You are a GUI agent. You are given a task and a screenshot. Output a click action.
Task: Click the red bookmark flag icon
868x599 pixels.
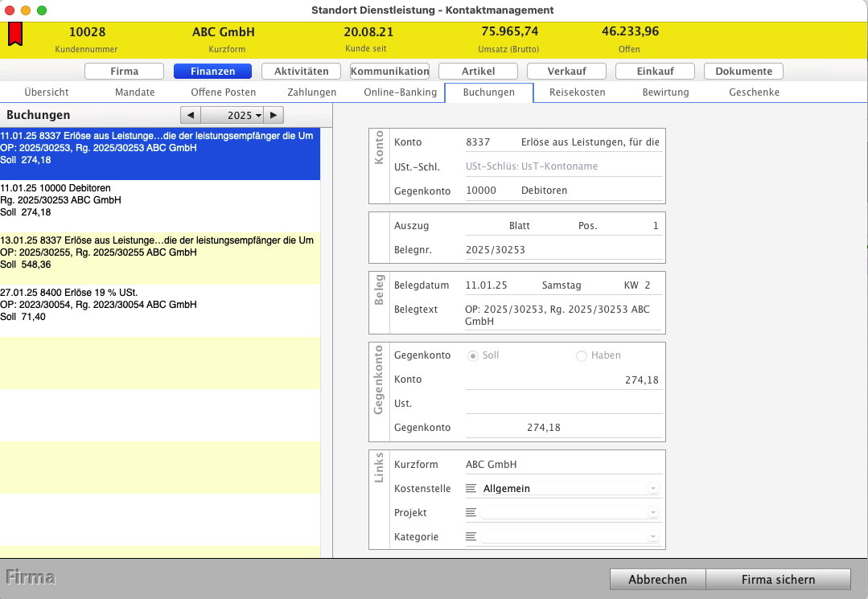tap(14, 35)
